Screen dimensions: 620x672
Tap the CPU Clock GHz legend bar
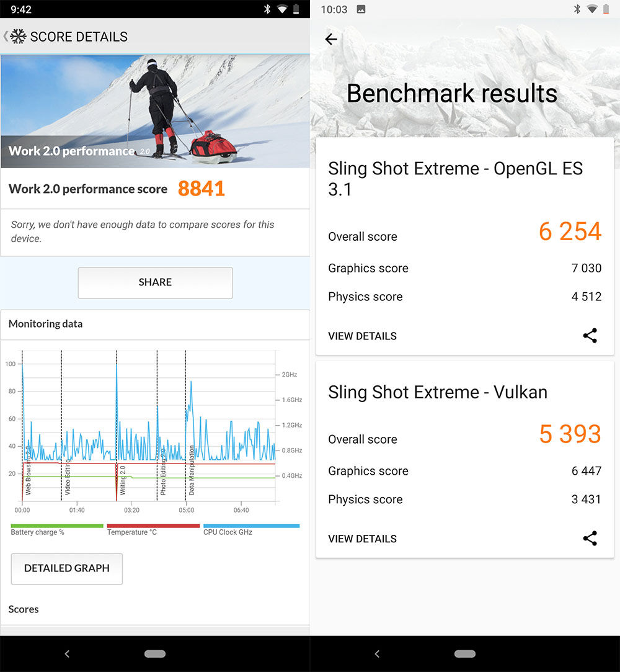pos(251,526)
